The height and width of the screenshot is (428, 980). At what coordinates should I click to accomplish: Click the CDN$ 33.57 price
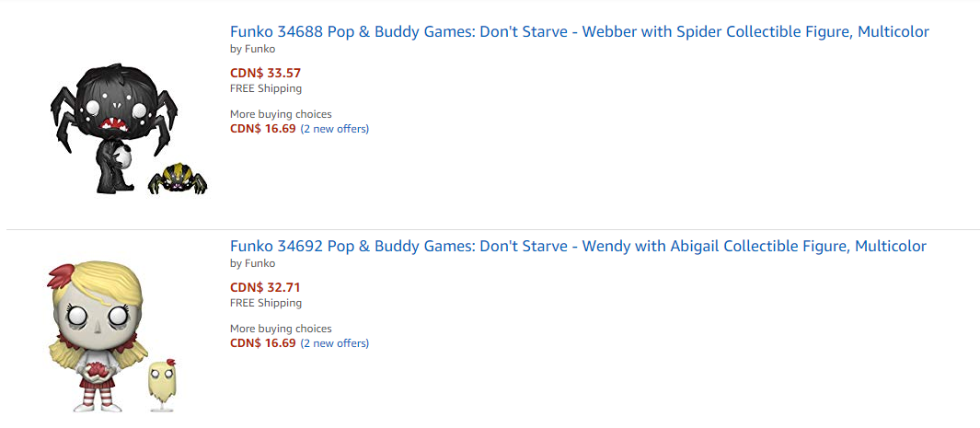[x=265, y=73]
